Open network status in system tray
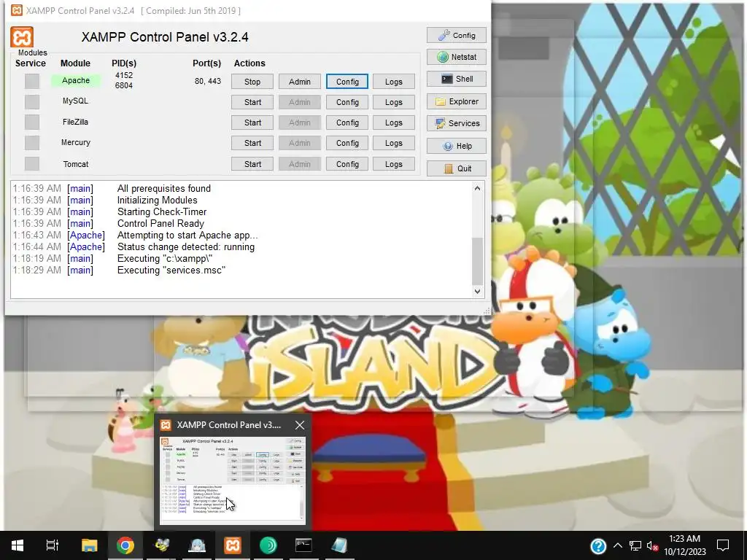747x560 pixels. coord(635,545)
